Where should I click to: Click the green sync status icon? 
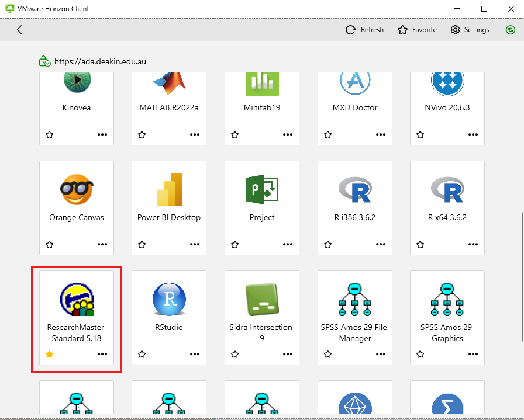point(511,30)
